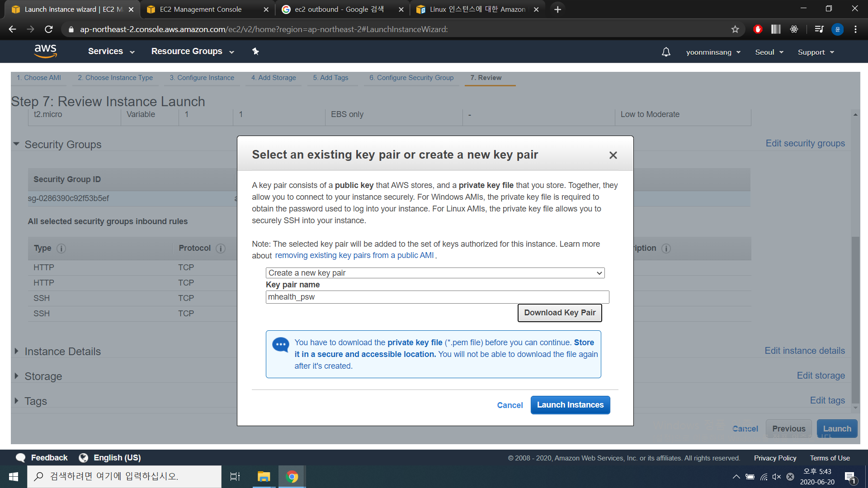The height and width of the screenshot is (488, 868).
Task: Close the key pair dialog with X
Action: (x=613, y=155)
